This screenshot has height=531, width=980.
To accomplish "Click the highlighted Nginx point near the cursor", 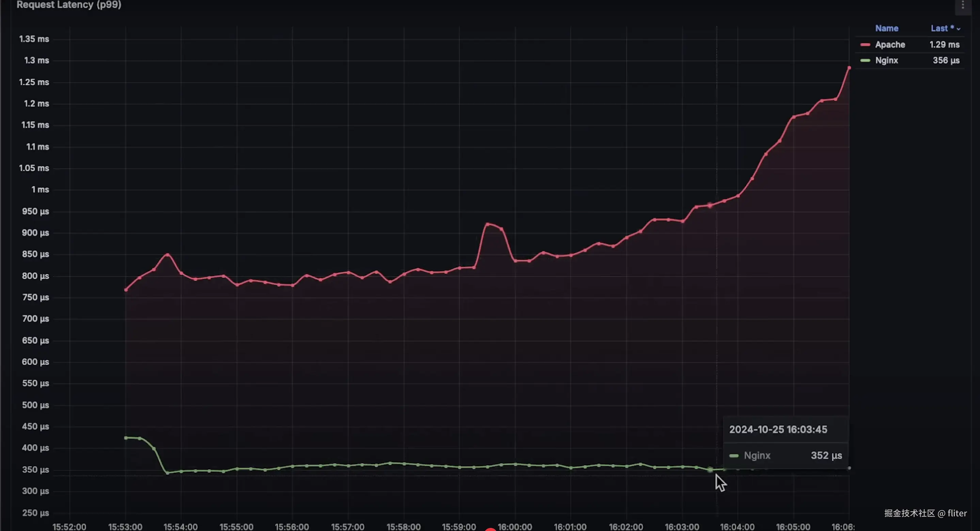I will coord(710,470).
